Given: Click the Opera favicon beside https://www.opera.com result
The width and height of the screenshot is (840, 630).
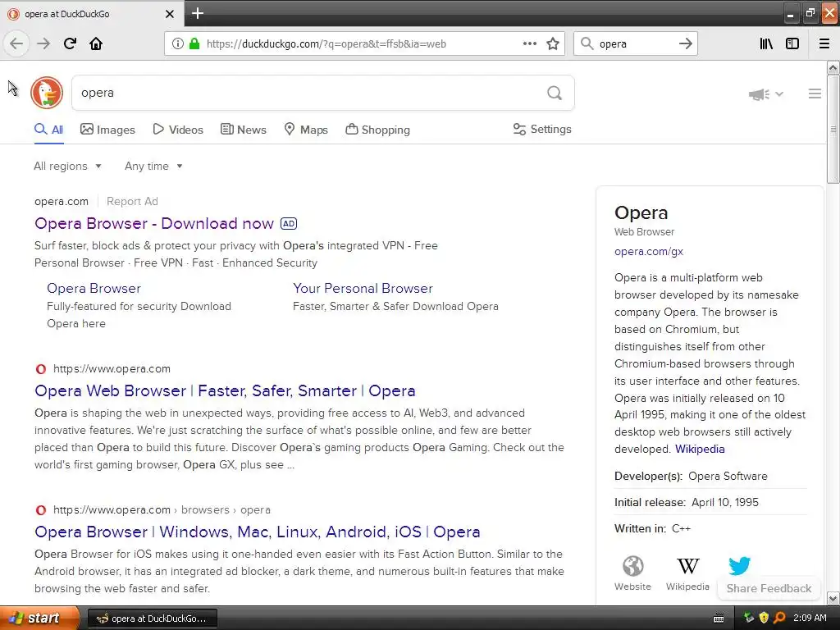Looking at the screenshot, I should click(41, 368).
